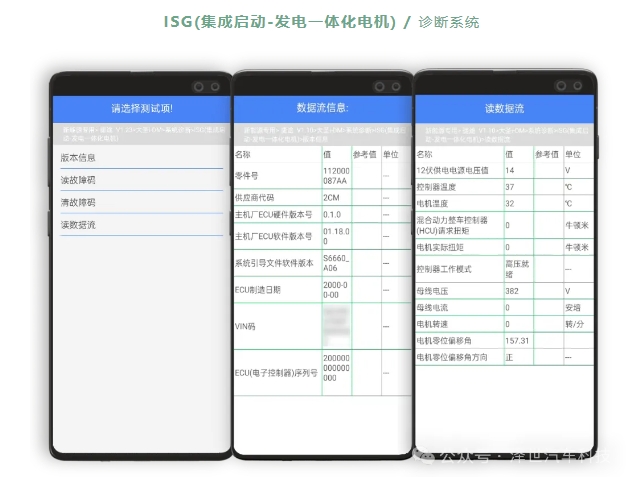Click the serial number value 200000000000000
This screenshot has width=634, height=477.
click(x=336, y=368)
